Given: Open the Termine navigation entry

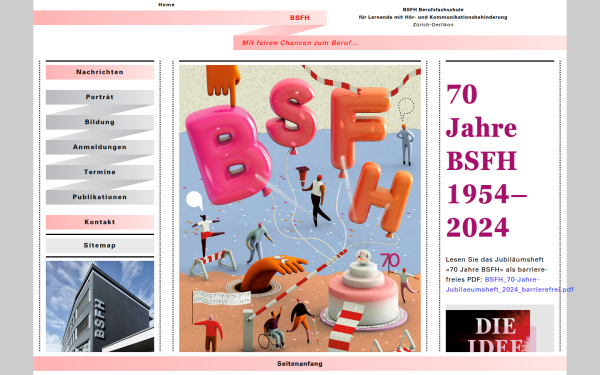Looking at the screenshot, I should [100, 172].
